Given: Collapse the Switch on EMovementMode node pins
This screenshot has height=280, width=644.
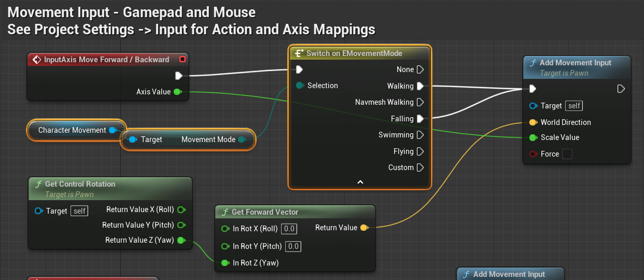Looking at the screenshot, I should tap(360, 182).
